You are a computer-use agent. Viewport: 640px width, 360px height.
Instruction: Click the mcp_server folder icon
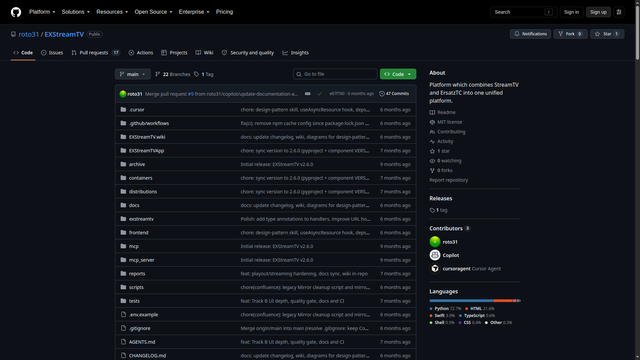click(123, 260)
